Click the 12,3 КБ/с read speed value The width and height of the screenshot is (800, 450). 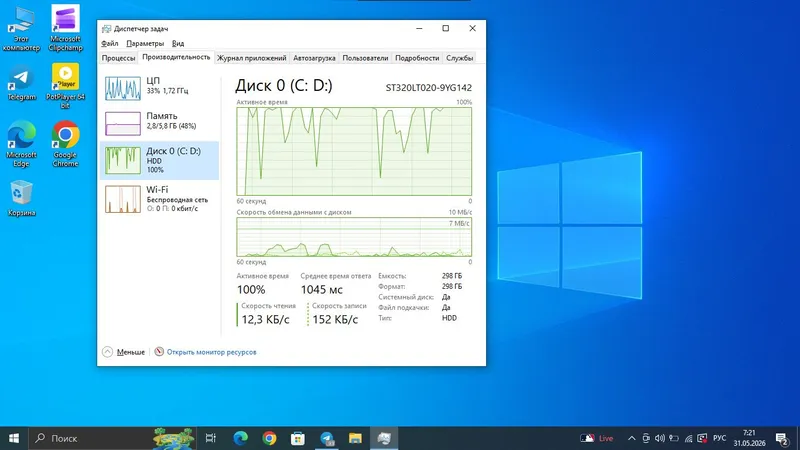265,319
